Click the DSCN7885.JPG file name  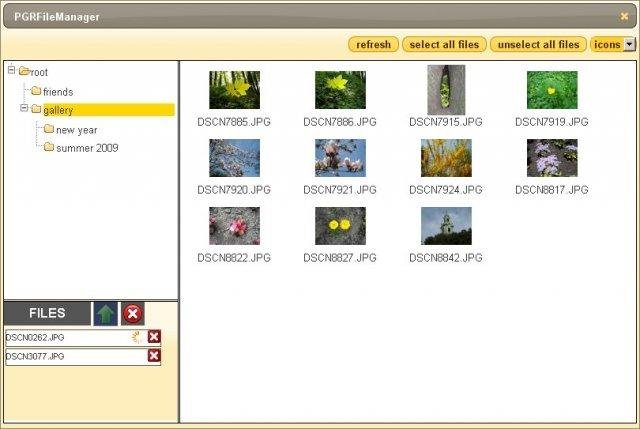click(x=234, y=122)
